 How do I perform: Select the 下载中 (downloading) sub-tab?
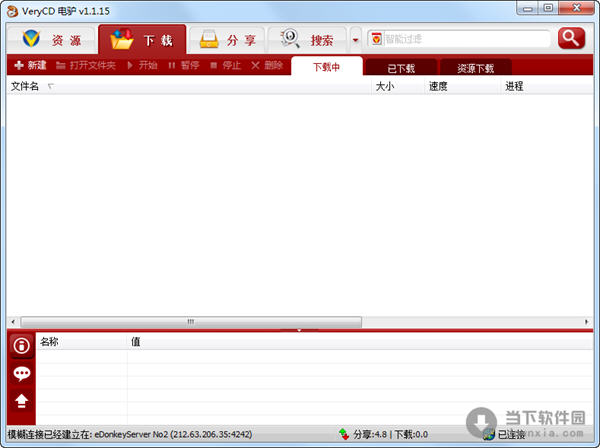[326, 67]
